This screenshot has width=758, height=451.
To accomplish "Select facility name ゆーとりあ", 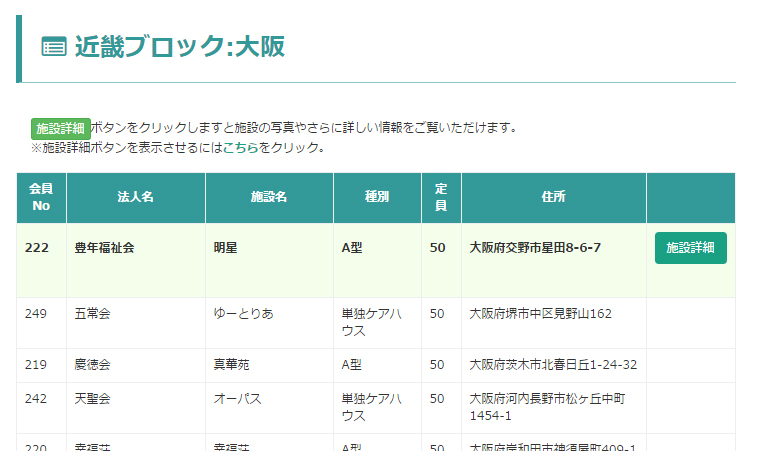I will [244, 314].
